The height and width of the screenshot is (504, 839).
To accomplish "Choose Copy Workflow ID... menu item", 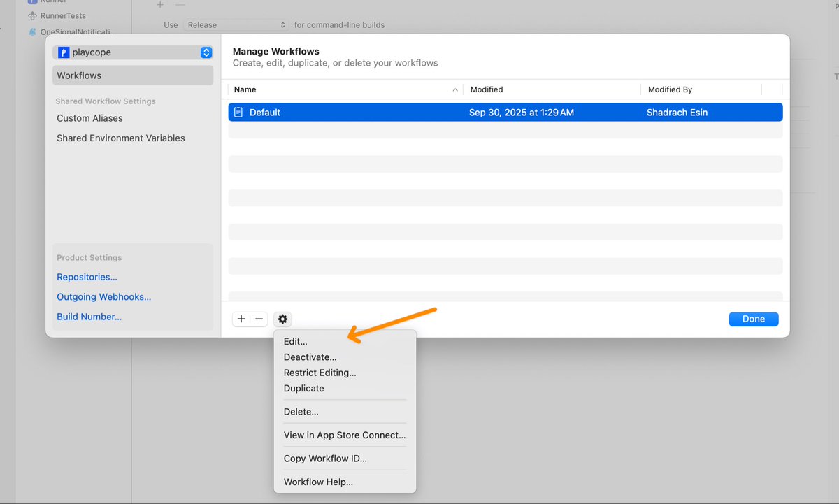I will [x=345, y=459].
